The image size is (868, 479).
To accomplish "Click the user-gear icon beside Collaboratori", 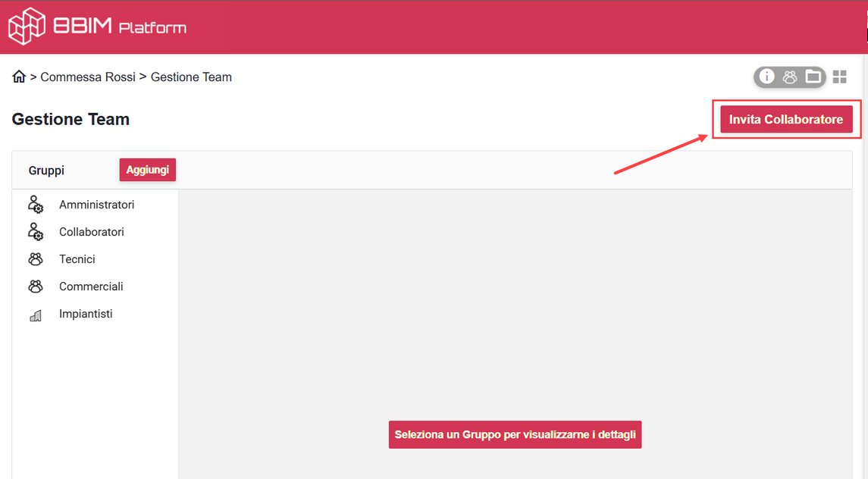I will click(x=35, y=231).
